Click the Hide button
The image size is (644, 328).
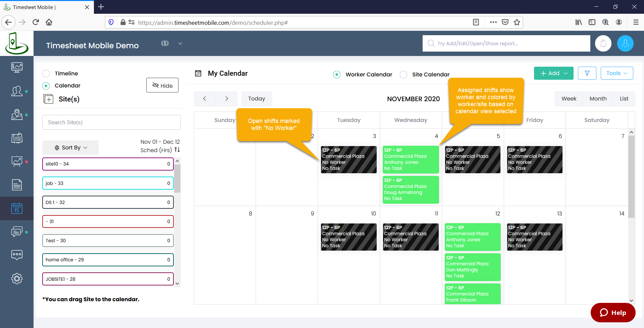(x=162, y=85)
